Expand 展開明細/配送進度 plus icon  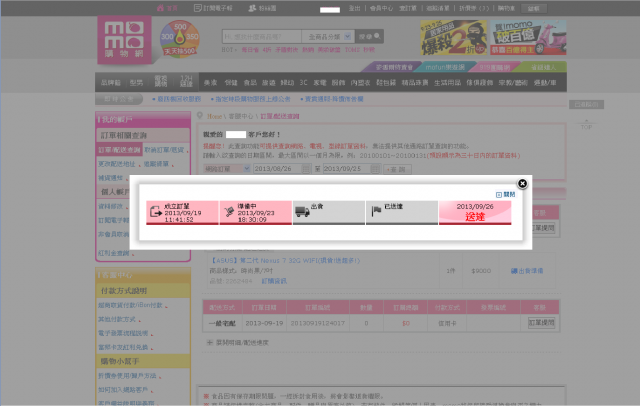tap(210, 343)
